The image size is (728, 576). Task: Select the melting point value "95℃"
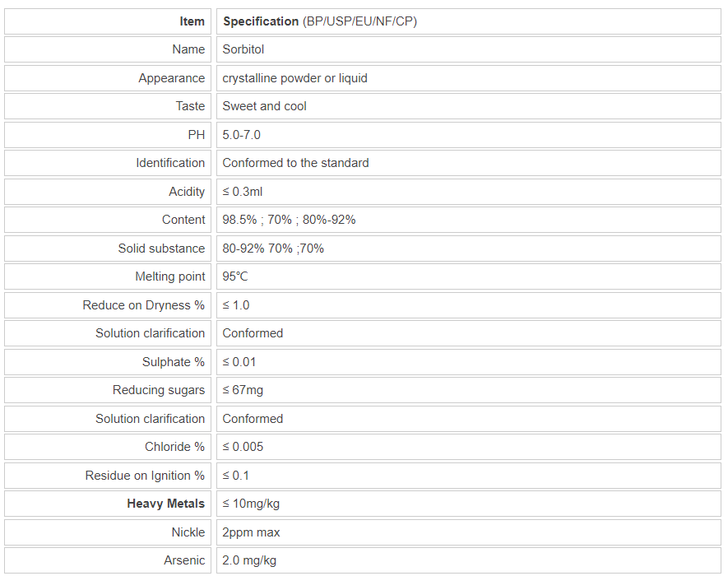(x=235, y=276)
